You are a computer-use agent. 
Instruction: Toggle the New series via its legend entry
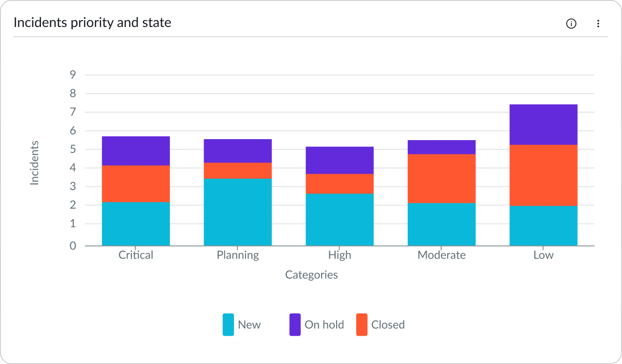[248, 325]
